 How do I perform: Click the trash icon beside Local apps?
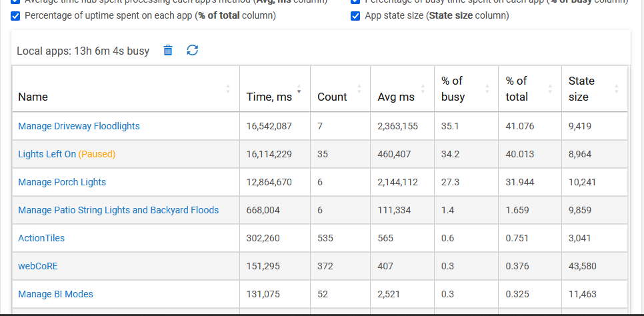tap(168, 50)
